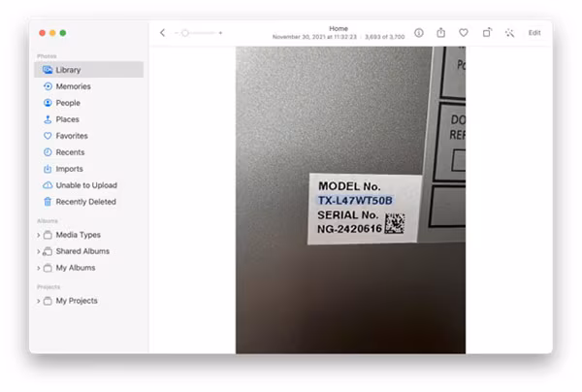The height and width of the screenshot is (392, 582).
Task: Select the My Projects folder
Action: click(88, 301)
